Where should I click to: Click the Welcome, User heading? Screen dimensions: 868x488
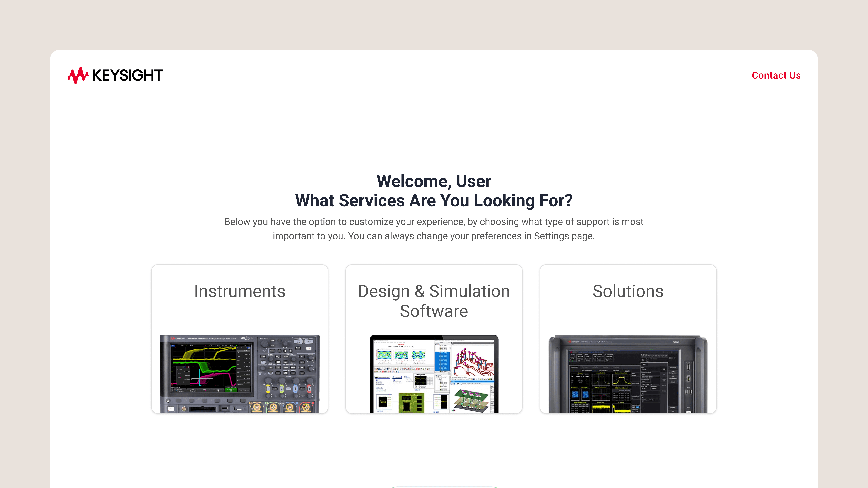(434, 181)
